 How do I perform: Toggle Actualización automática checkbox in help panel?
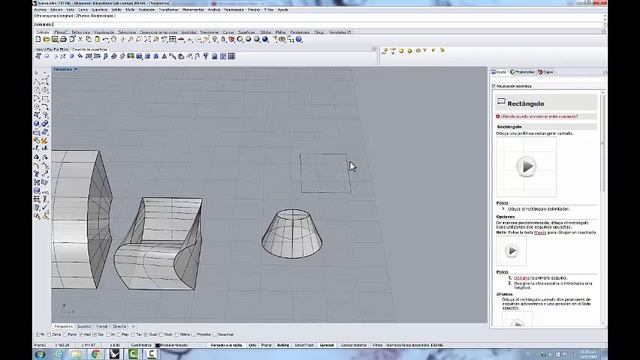pyautogui.click(x=493, y=86)
